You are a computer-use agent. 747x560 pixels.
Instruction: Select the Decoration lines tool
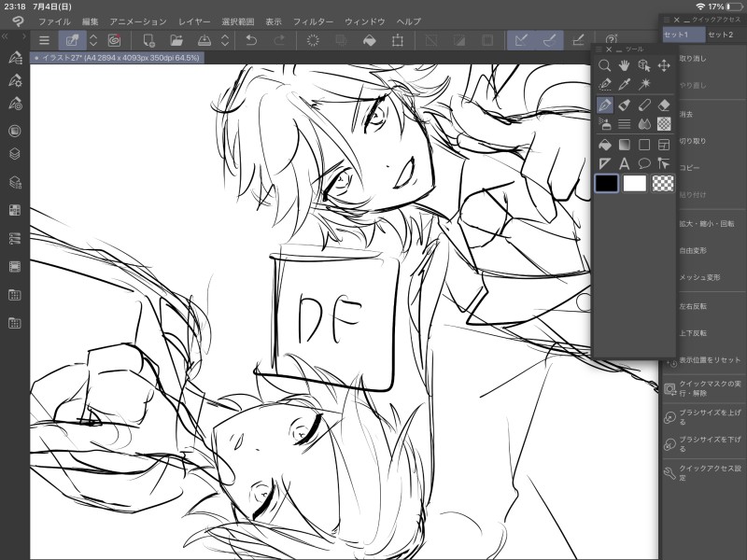[624, 124]
